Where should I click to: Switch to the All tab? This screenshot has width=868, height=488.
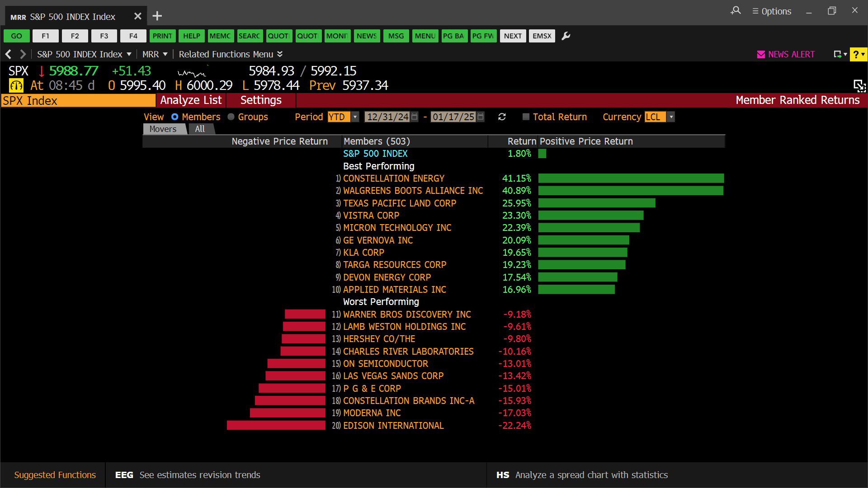coord(200,129)
